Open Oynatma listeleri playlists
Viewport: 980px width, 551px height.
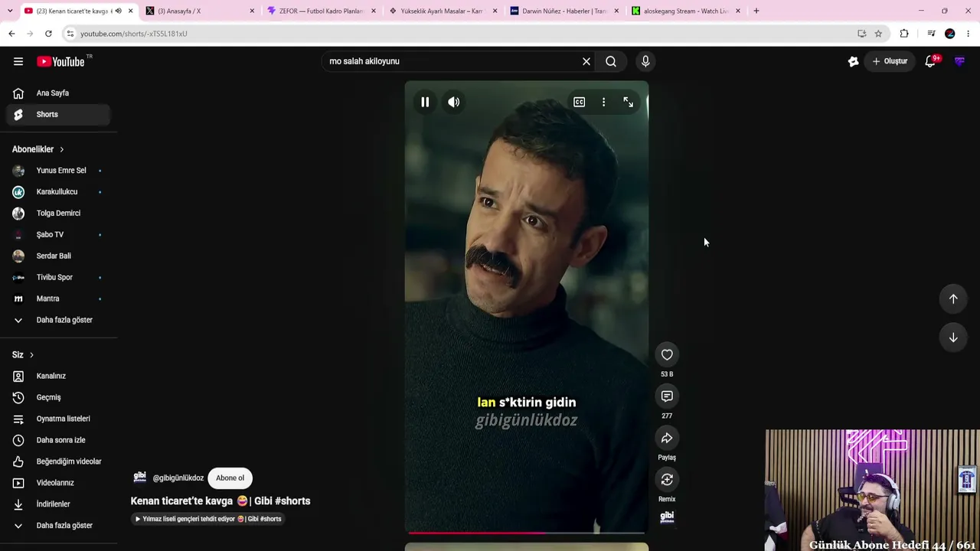(58, 419)
